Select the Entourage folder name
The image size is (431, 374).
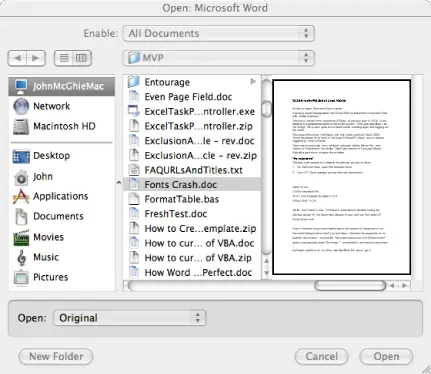pyautogui.click(x=167, y=82)
